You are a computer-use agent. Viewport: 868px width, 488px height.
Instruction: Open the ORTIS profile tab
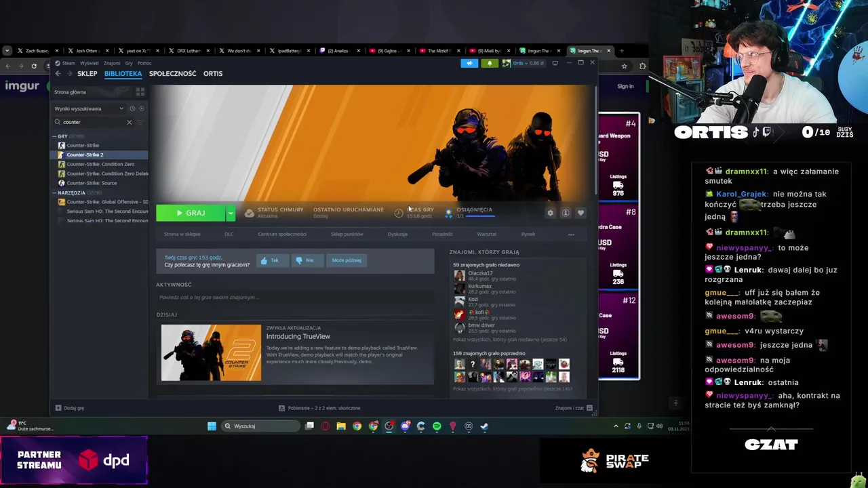[x=213, y=73]
